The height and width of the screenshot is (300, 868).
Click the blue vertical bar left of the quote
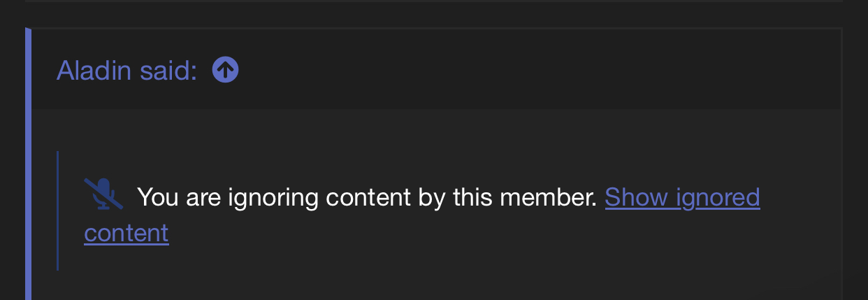click(28, 164)
